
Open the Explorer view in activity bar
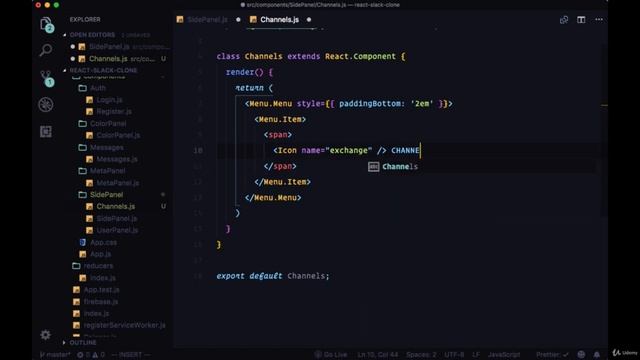46,24
